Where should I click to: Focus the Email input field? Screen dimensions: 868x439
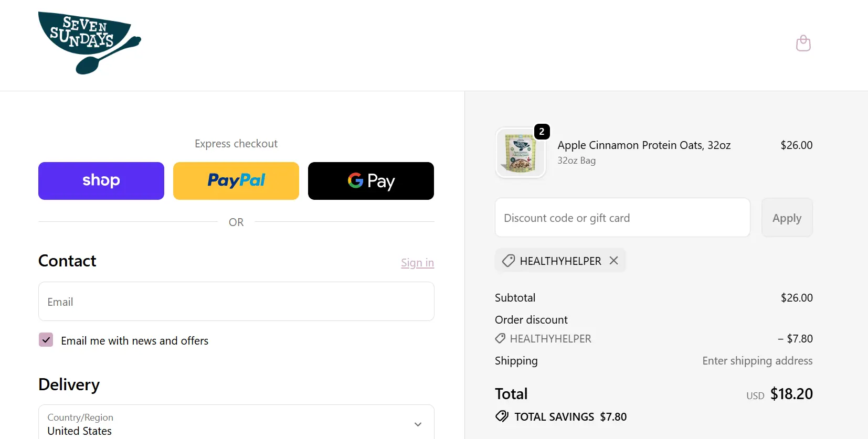click(236, 302)
